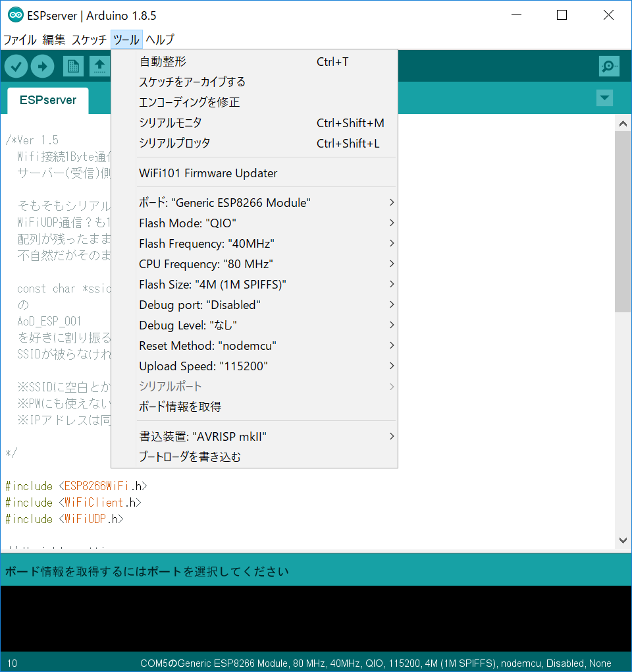Click the Upload arrow toolbar icon
The height and width of the screenshot is (672, 632).
[x=42, y=67]
